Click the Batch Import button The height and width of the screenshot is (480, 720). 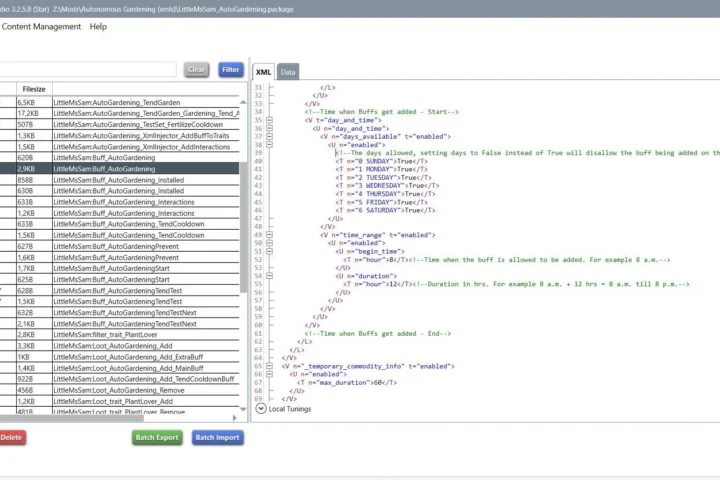click(x=218, y=437)
